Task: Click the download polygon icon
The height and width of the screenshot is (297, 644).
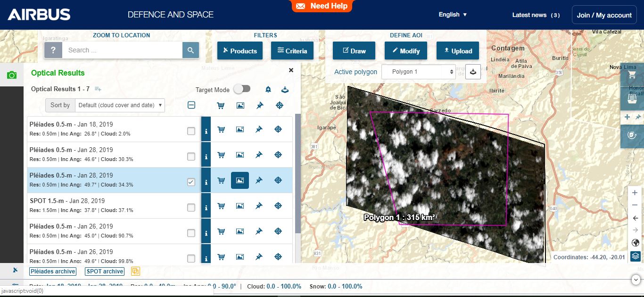Action: click(473, 72)
